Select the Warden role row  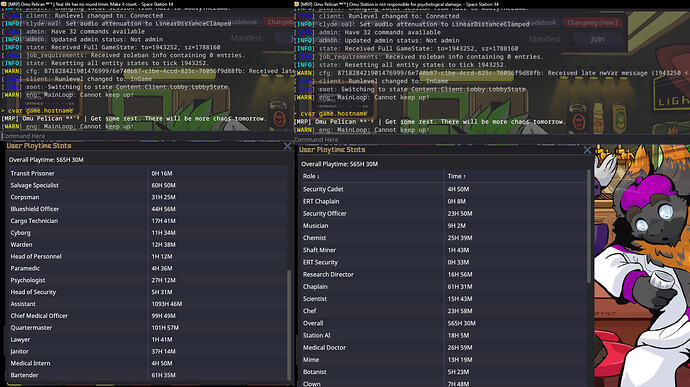148,245
